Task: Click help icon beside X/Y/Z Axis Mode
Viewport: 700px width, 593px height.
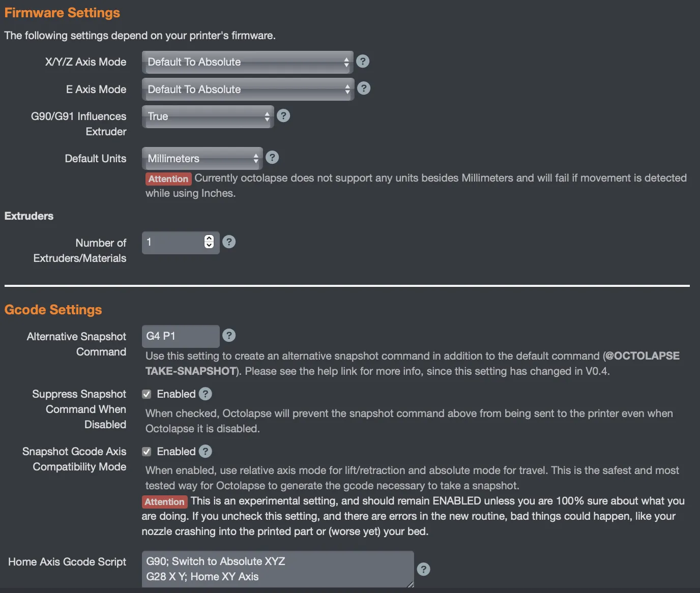Action: coord(363,62)
